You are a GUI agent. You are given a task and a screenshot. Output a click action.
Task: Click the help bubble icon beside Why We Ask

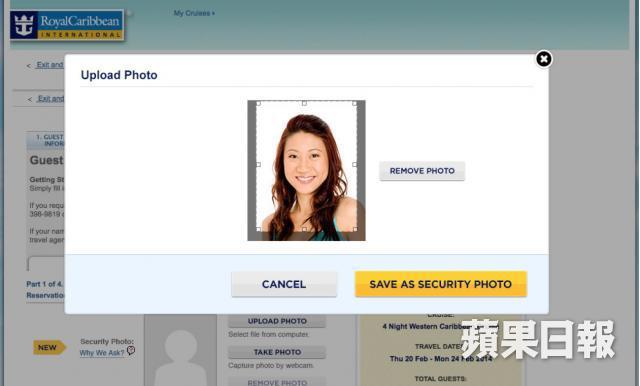pyautogui.click(x=131, y=351)
